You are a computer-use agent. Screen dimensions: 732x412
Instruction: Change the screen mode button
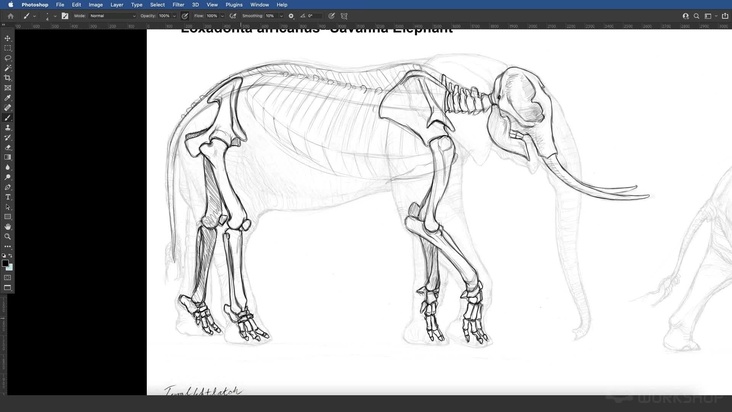point(7,287)
